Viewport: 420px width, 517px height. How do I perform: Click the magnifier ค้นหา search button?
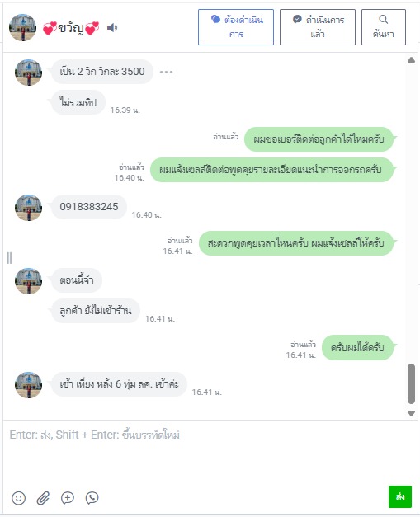click(384, 27)
